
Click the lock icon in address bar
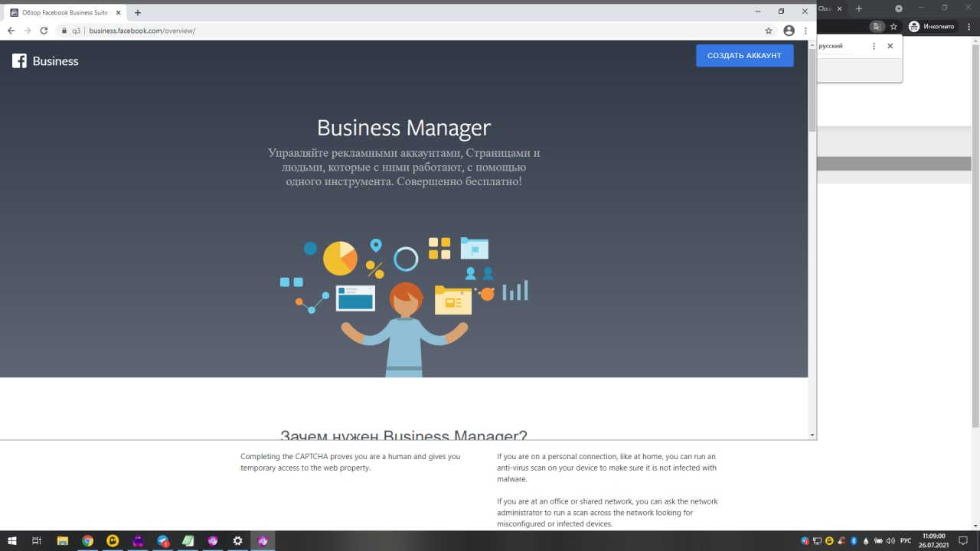click(64, 31)
